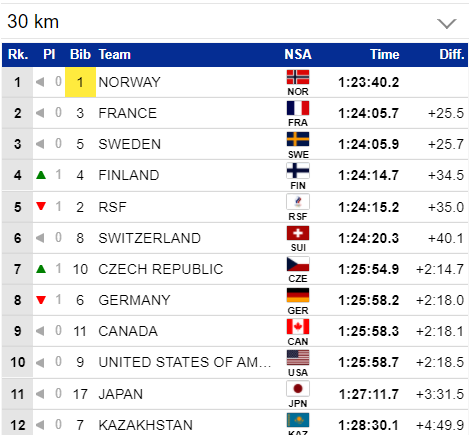The image size is (471, 435).
Task: Sort by the Rk. column header
Action: click(x=18, y=55)
